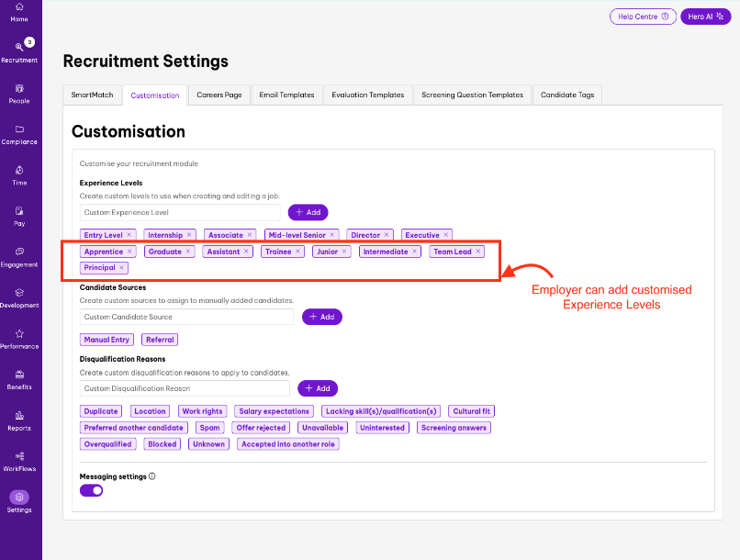The image size is (740, 560).
Task: Toggle the Messaging settings switch
Action: (x=91, y=490)
